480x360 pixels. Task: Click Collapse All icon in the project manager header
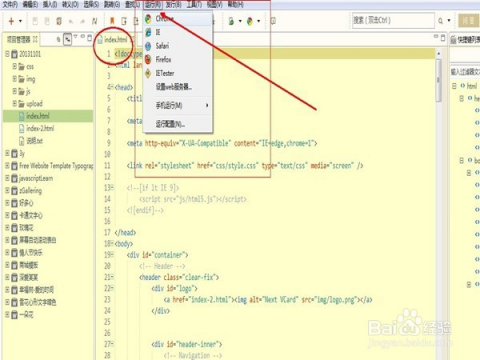click(x=58, y=39)
